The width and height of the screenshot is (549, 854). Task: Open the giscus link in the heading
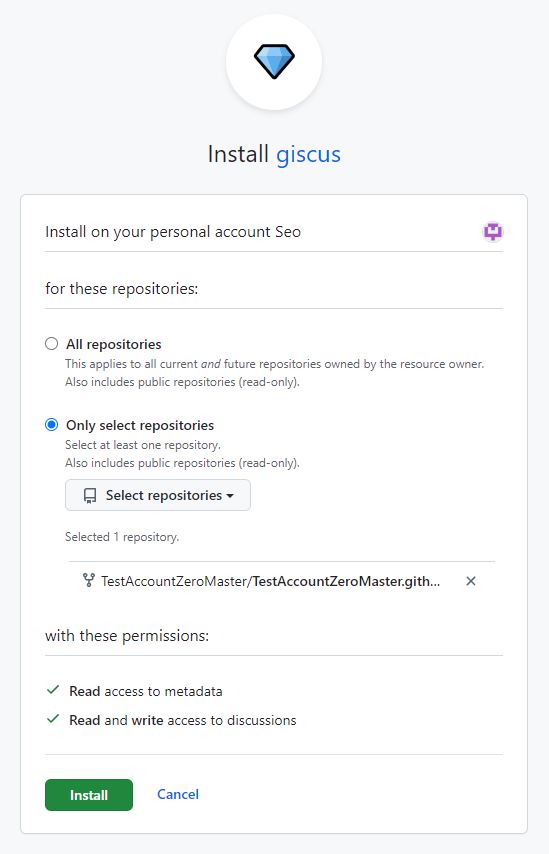coord(308,154)
